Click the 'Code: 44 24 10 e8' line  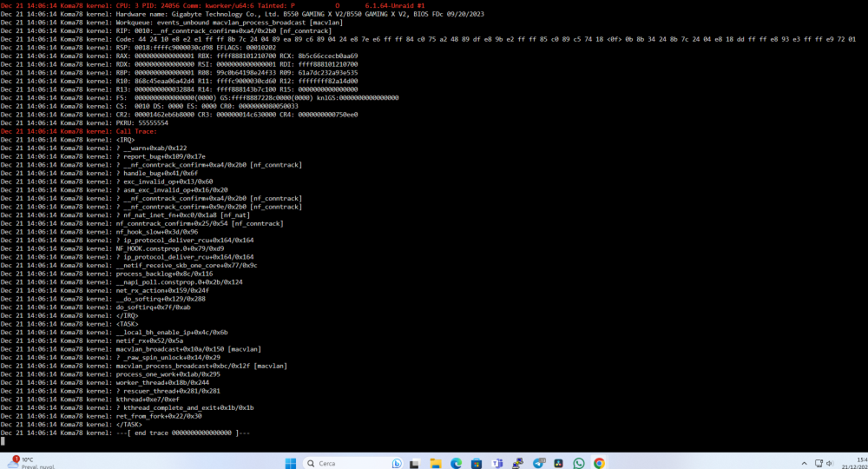pyautogui.click(x=429, y=39)
